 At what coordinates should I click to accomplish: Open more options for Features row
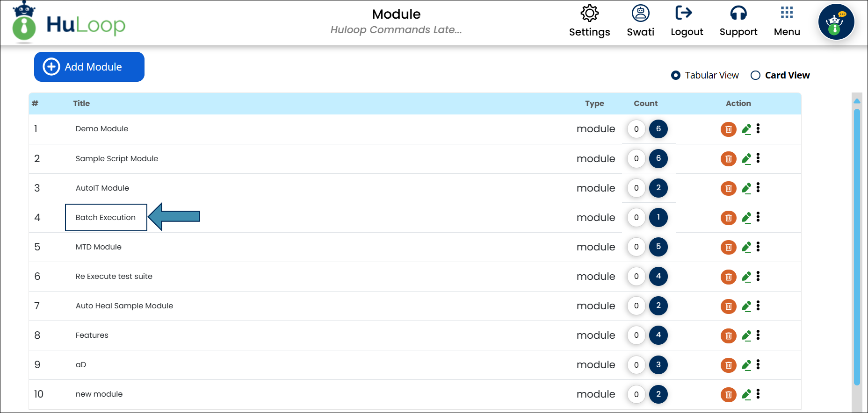click(x=758, y=335)
